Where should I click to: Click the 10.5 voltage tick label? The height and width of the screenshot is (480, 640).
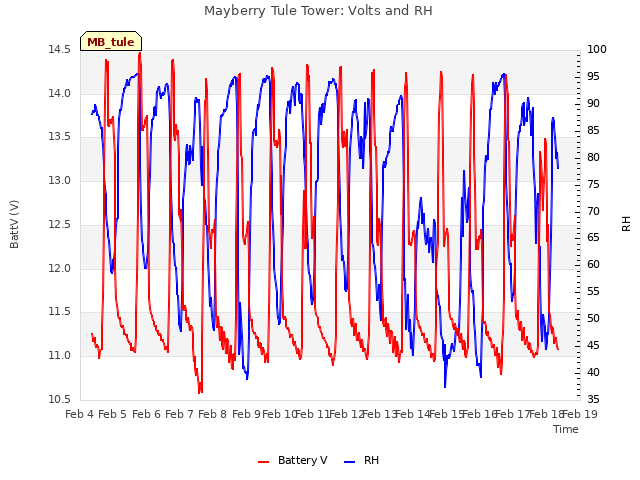(59, 399)
